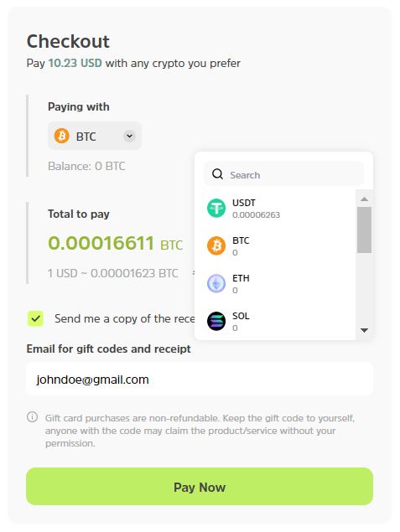
Task: Click the currency list scrollbar thumb
Action: coord(364,230)
